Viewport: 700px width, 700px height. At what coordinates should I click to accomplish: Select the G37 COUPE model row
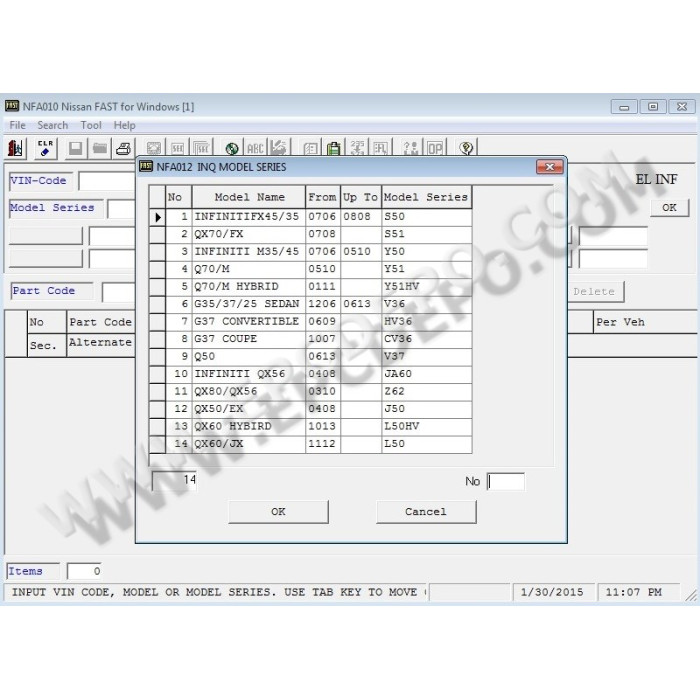coord(310,339)
